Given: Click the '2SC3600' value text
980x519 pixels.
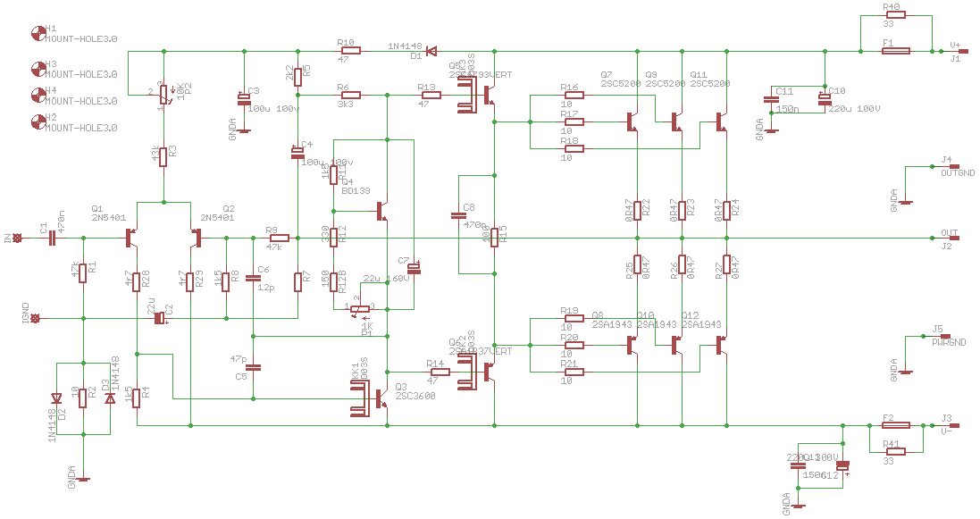Looking at the screenshot, I should coord(415,397).
